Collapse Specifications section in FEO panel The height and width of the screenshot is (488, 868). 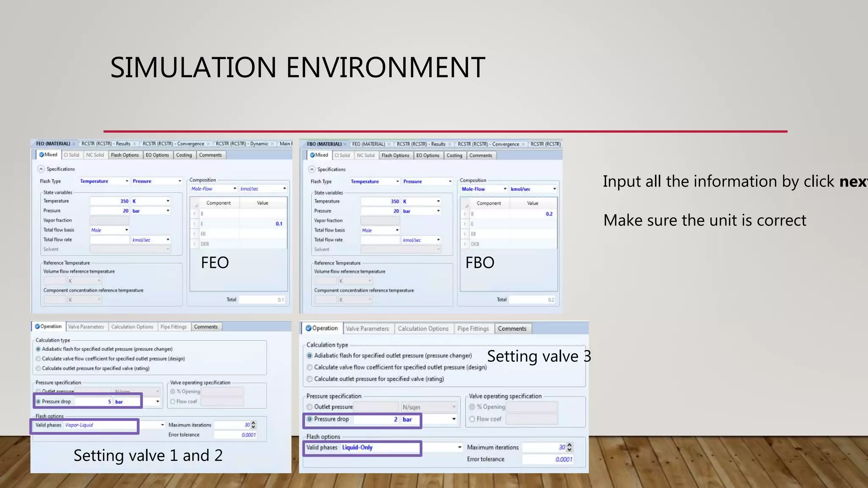[41, 169]
